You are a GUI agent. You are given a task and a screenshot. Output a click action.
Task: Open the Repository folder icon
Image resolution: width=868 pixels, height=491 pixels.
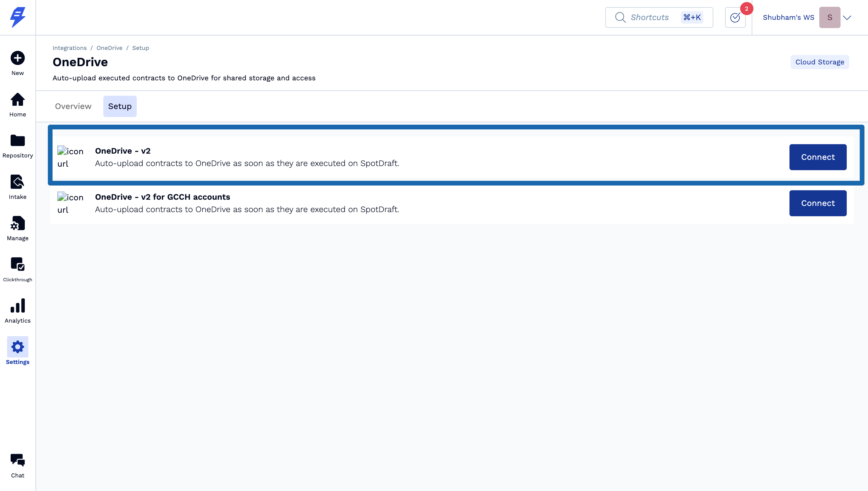(x=17, y=141)
